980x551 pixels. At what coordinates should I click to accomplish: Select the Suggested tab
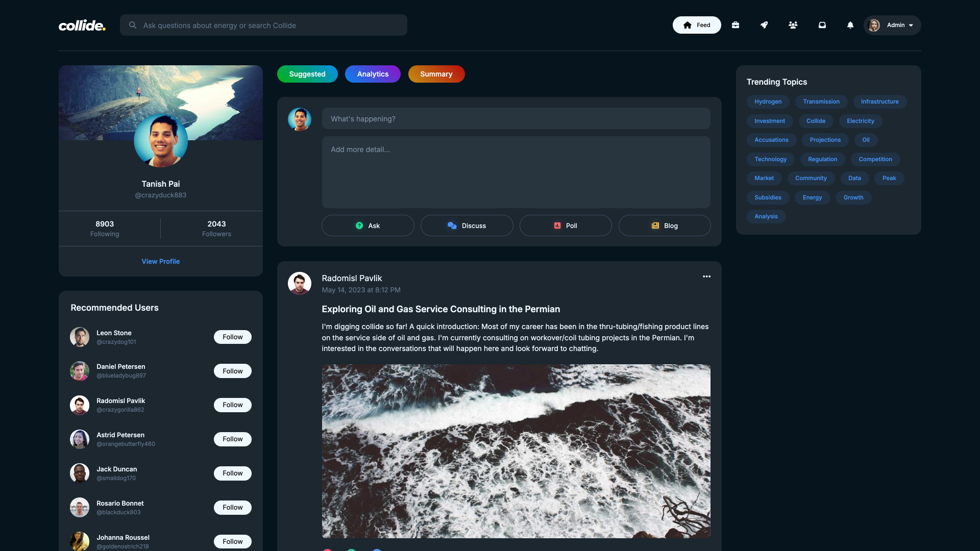[x=307, y=74]
